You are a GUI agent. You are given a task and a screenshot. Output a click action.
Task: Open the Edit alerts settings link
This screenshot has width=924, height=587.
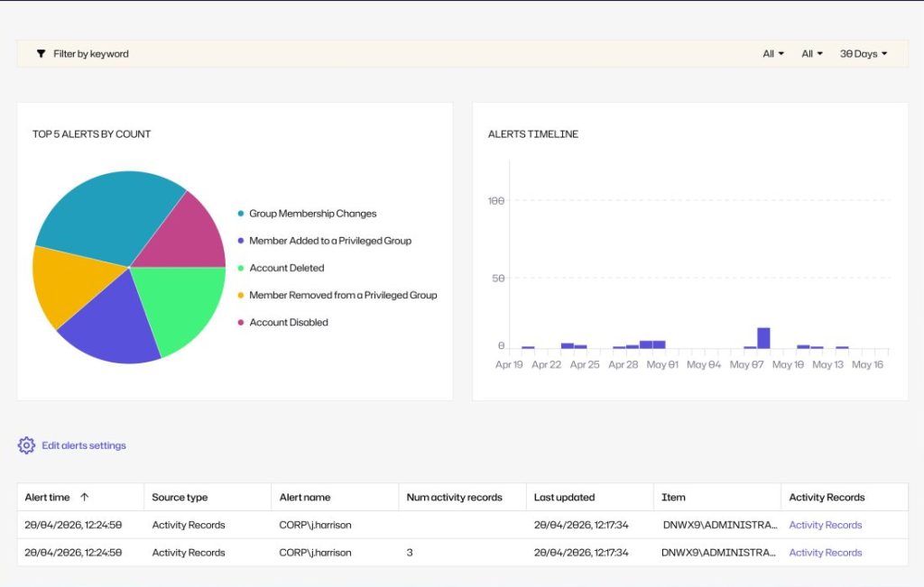click(84, 445)
